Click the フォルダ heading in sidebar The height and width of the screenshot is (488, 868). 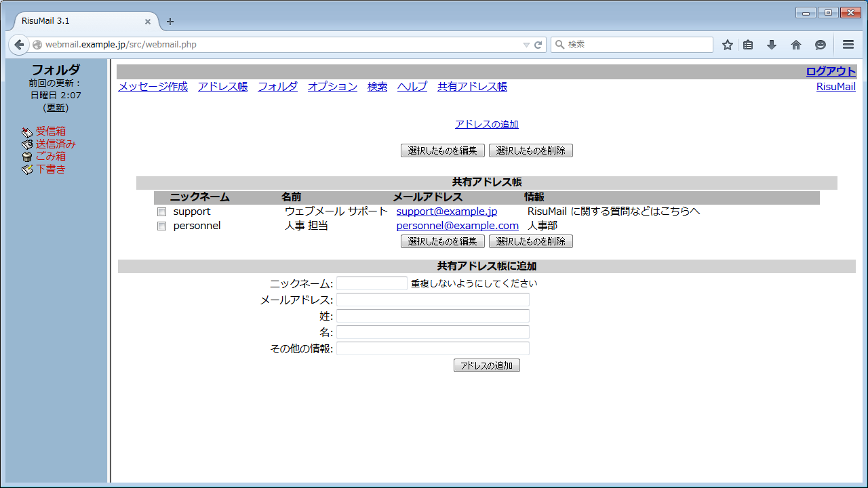point(56,70)
